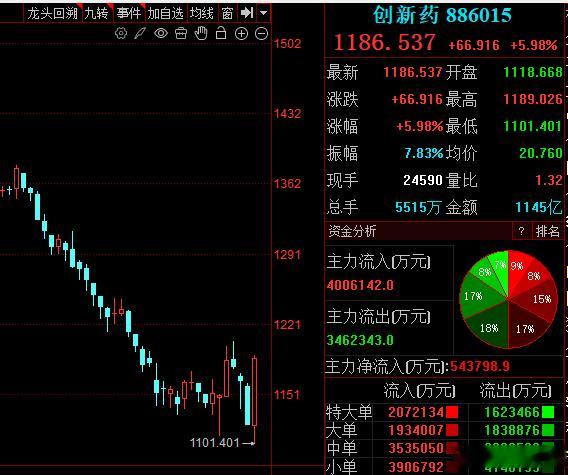Open the 事件 tab
This screenshot has width=568, height=475.
(129, 14)
